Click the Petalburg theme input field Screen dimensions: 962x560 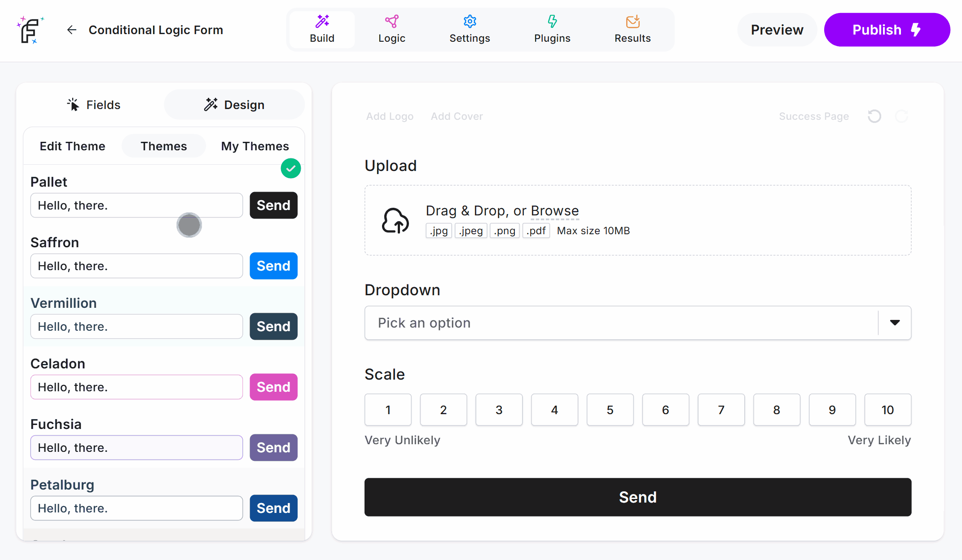click(x=136, y=508)
